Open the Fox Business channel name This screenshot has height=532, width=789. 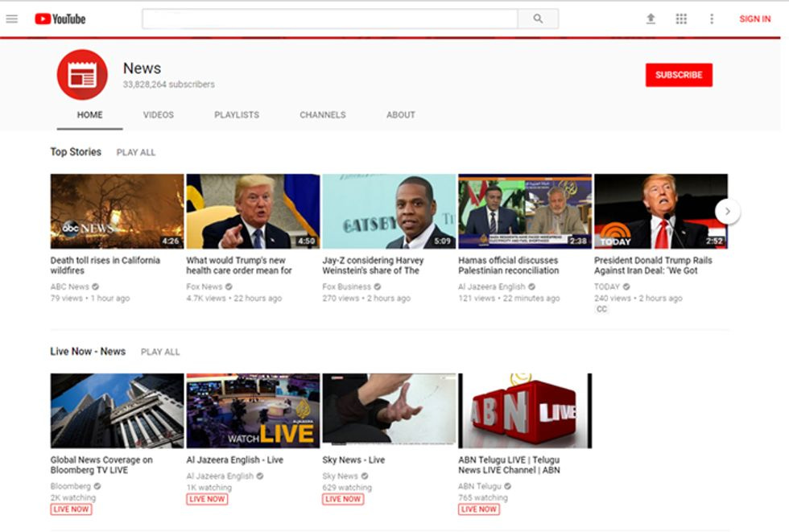click(x=346, y=287)
